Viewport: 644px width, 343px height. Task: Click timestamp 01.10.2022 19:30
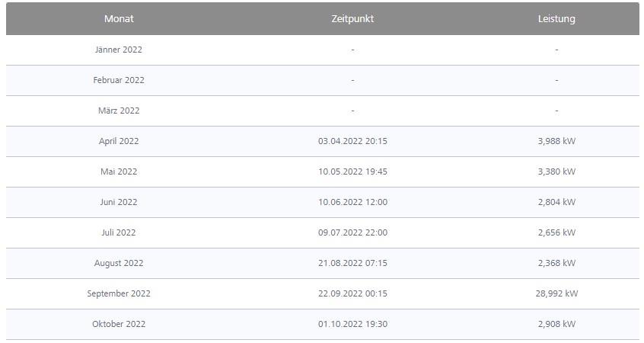tap(352, 324)
